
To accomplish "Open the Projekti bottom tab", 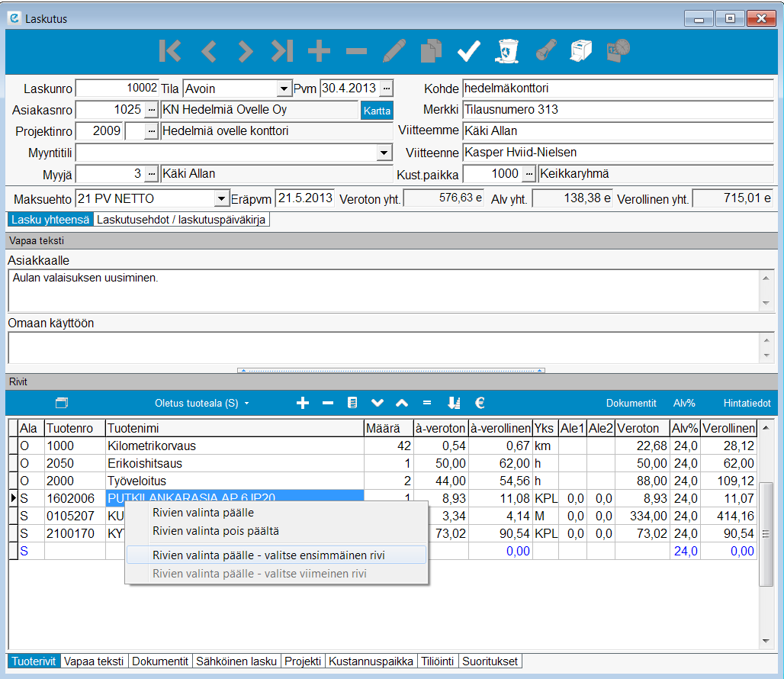I will click(303, 661).
